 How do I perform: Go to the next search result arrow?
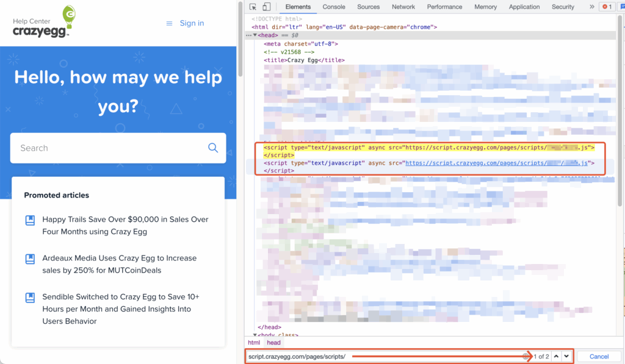pos(566,357)
